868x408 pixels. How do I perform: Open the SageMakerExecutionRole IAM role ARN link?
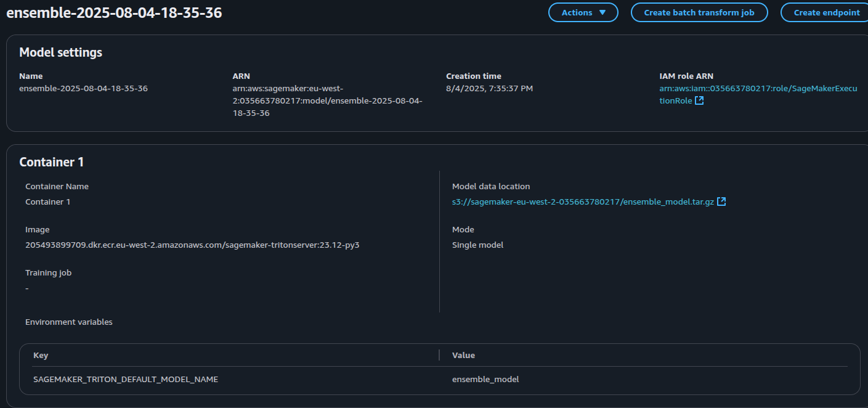click(x=758, y=94)
